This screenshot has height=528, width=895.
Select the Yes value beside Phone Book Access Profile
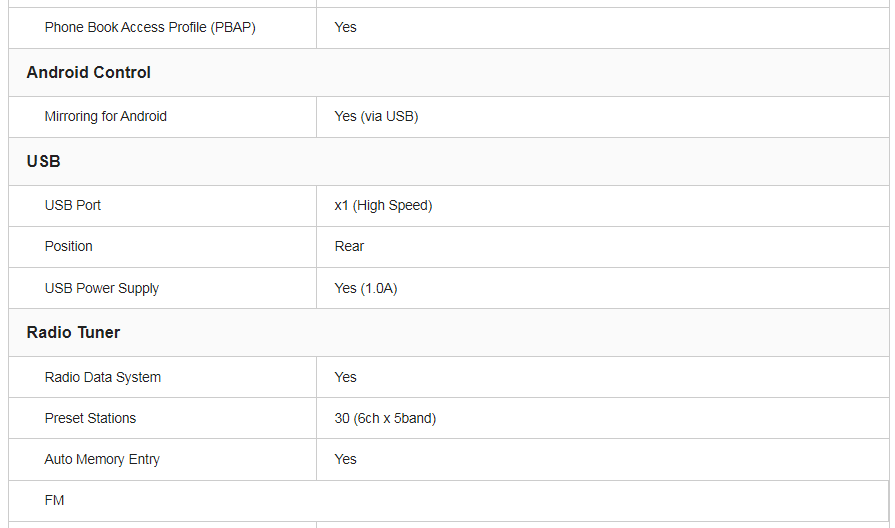coord(345,27)
